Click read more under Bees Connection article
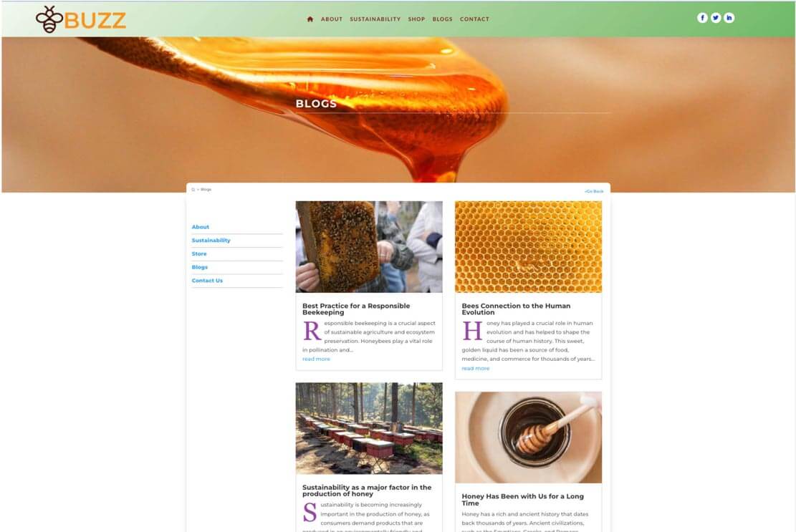 (476, 369)
